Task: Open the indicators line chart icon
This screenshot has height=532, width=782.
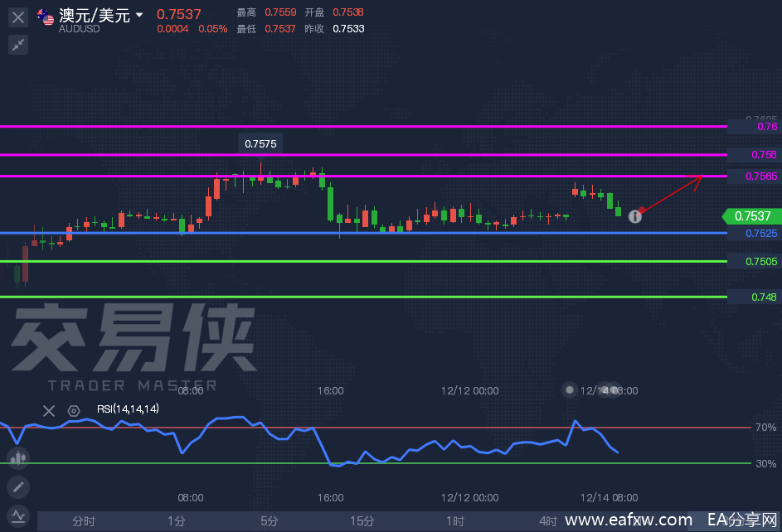Action: 17,515
